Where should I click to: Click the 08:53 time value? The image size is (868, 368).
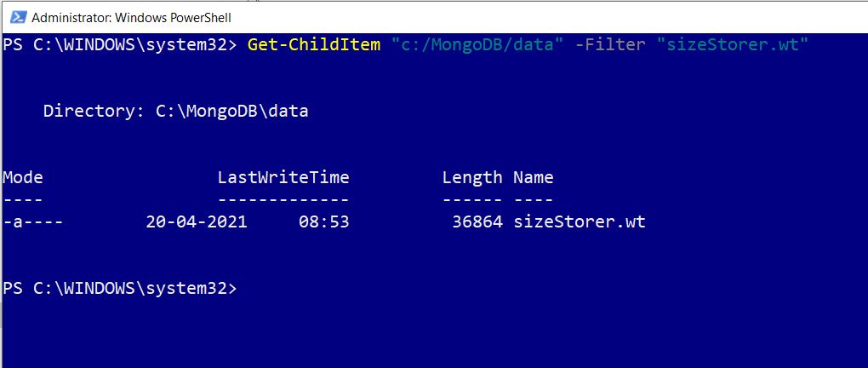tap(323, 221)
